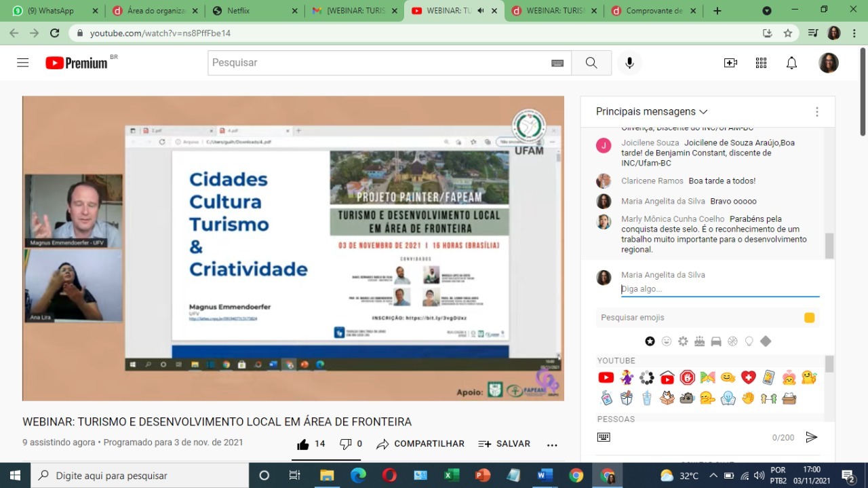The height and width of the screenshot is (488, 868).
Task: Toggle the emoji keyboard in chat
Action: pyautogui.click(x=604, y=437)
